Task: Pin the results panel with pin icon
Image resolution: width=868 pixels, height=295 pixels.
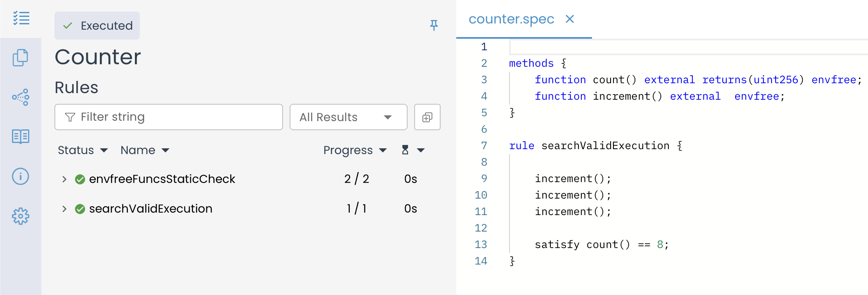Action: [434, 25]
